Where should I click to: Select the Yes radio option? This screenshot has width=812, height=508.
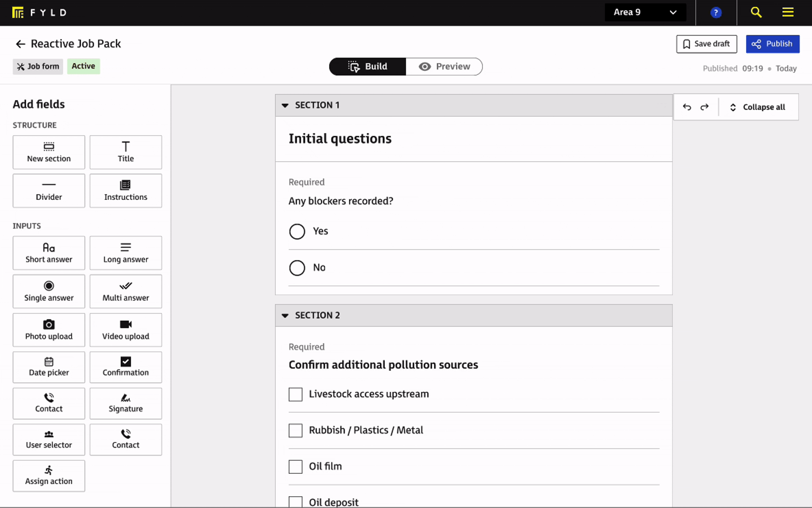[x=297, y=232]
